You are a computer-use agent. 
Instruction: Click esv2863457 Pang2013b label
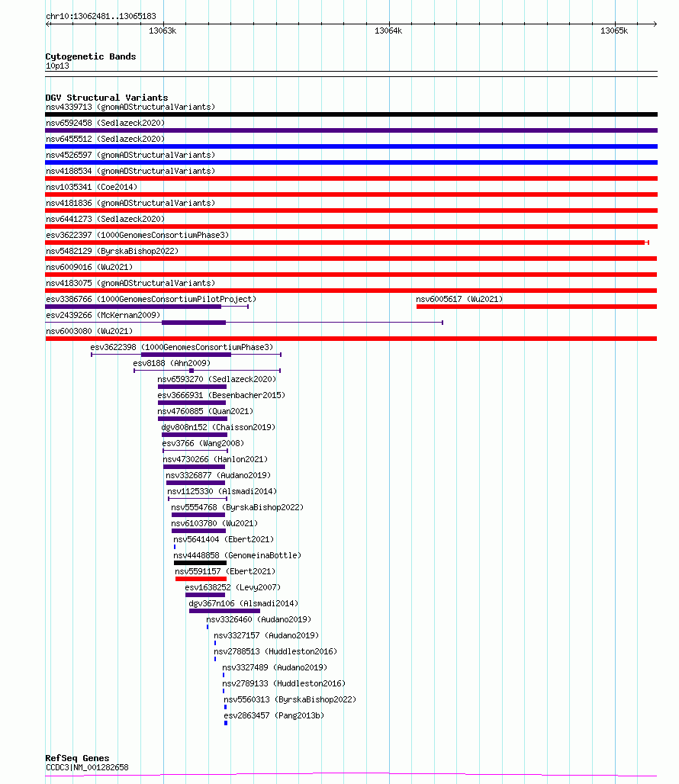point(274,715)
